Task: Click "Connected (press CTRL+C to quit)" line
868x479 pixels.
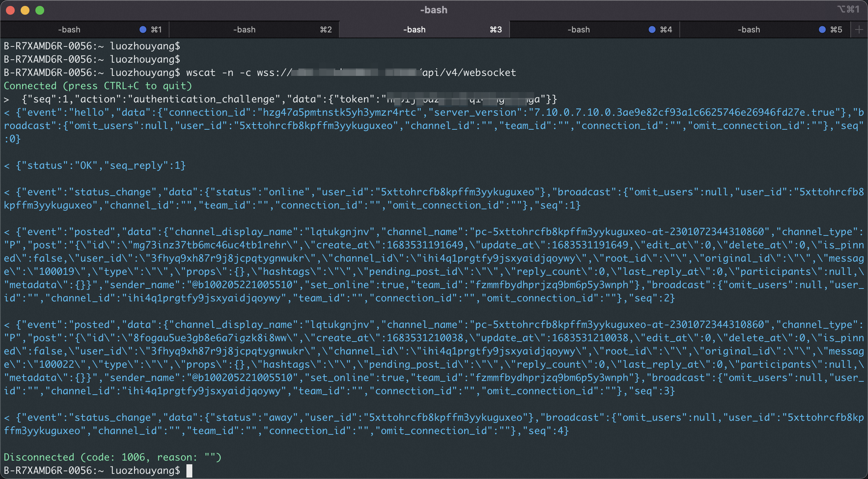Action: point(98,86)
